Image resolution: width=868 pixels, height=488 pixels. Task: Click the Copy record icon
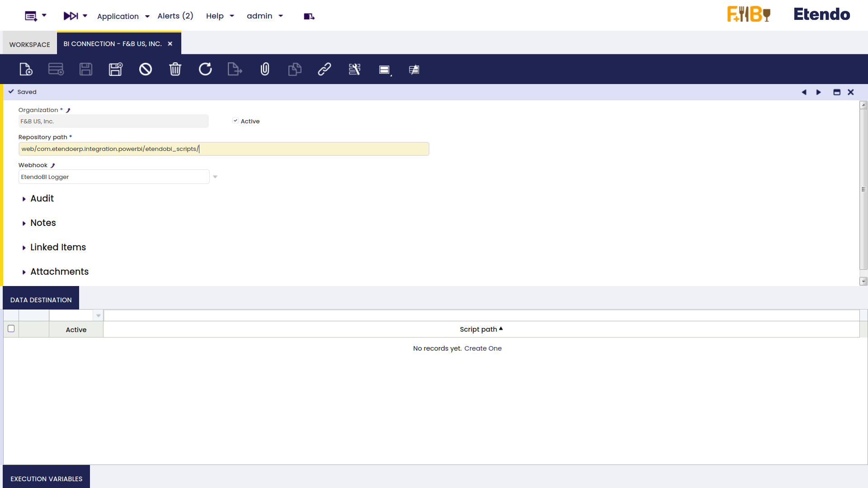(x=295, y=69)
